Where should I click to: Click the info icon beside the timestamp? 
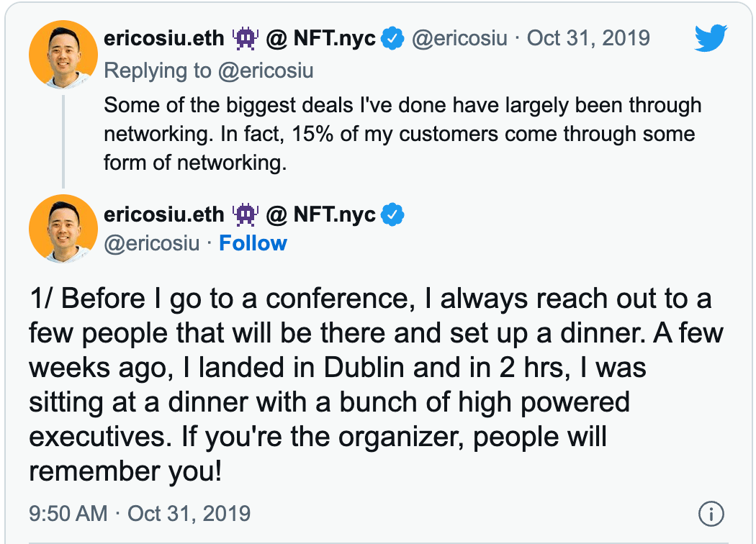click(711, 514)
